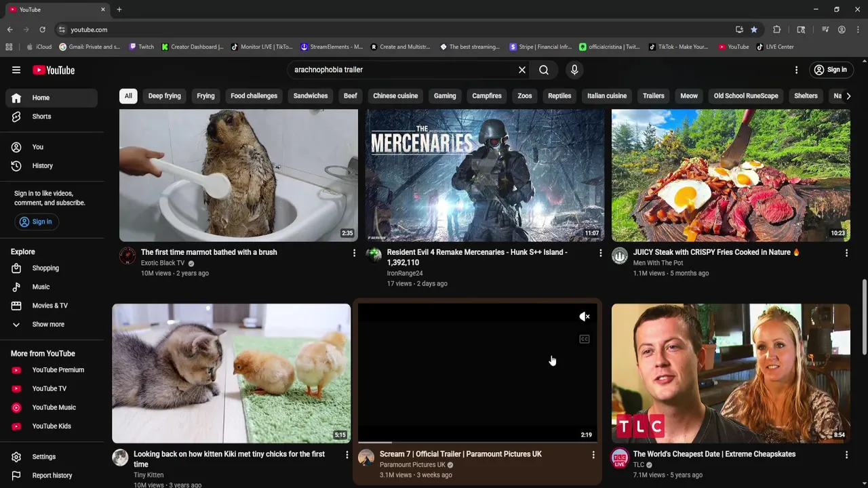The width and height of the screenshot is (868, 488).
Task: Click the sidebar Sign in button
Action: pyautogui.click(x=36, y=222)
